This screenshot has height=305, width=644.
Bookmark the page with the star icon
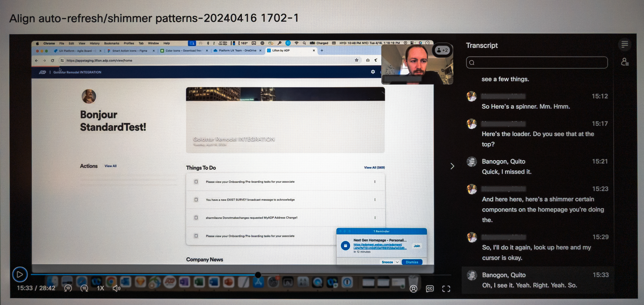click(356, 60)
